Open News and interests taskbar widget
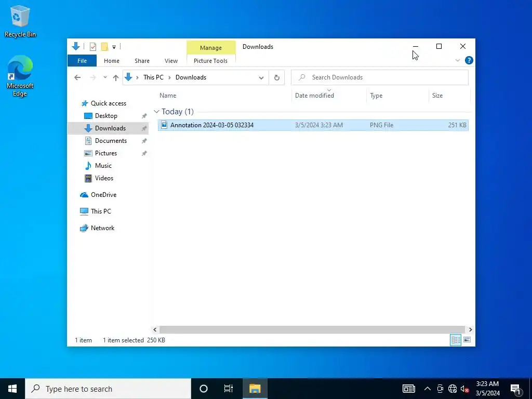Image resolution: width=532 pixels, height=399 pixels. point(409,389)
